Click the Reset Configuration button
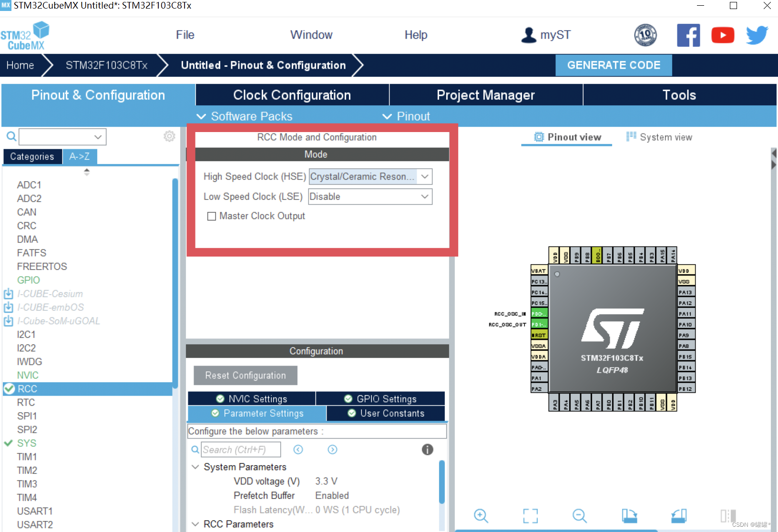 point(246,375)
